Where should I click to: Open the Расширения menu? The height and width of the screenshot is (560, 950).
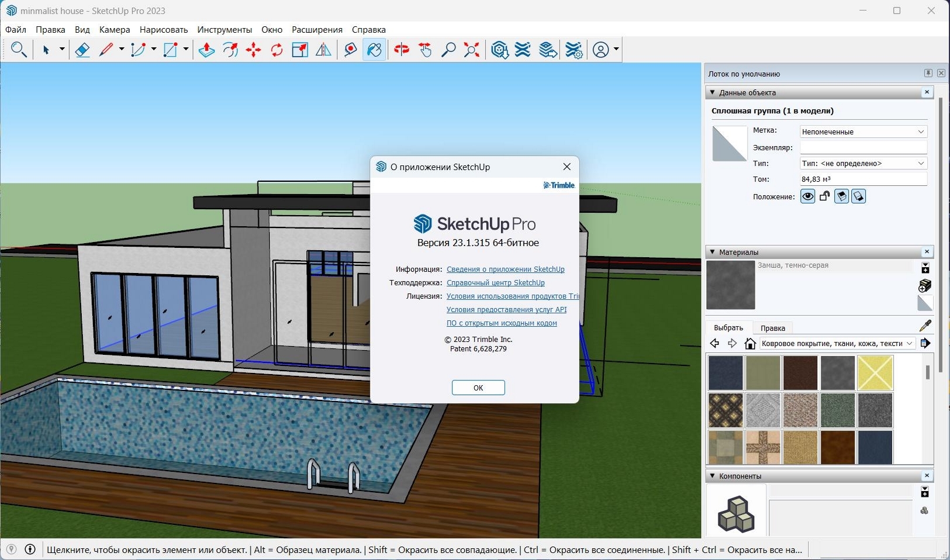click(x=317, y=29)
